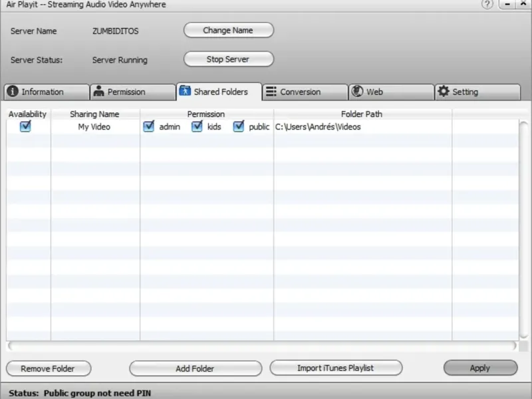Click the Setting tab's gear icon

(x=443, y=91)
